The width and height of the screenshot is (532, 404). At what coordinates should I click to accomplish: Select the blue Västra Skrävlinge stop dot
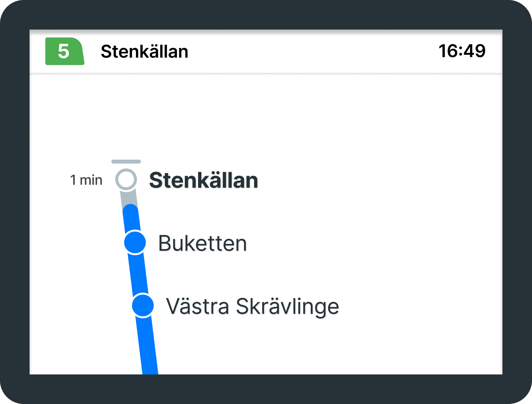pyautogui.click(x=143, y=305)
